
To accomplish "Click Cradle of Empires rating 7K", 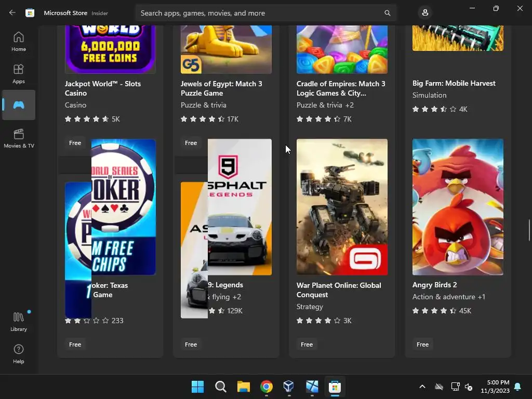I will point(324,119).
